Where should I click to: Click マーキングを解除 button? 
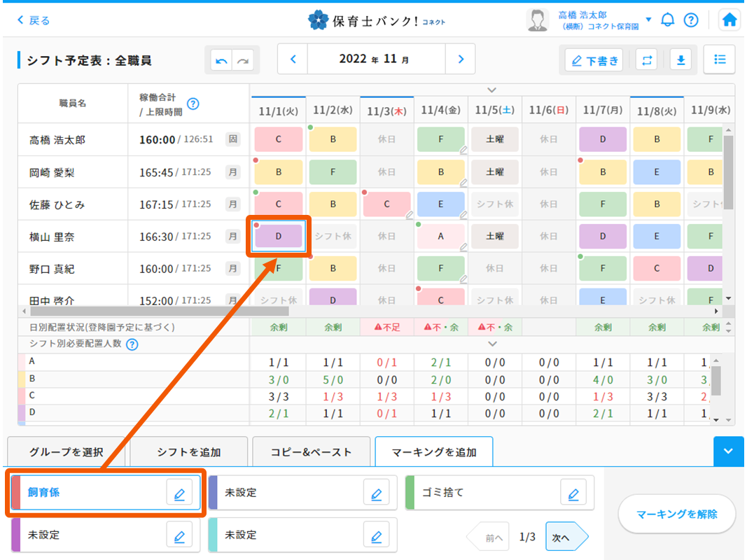click(676, 514)
